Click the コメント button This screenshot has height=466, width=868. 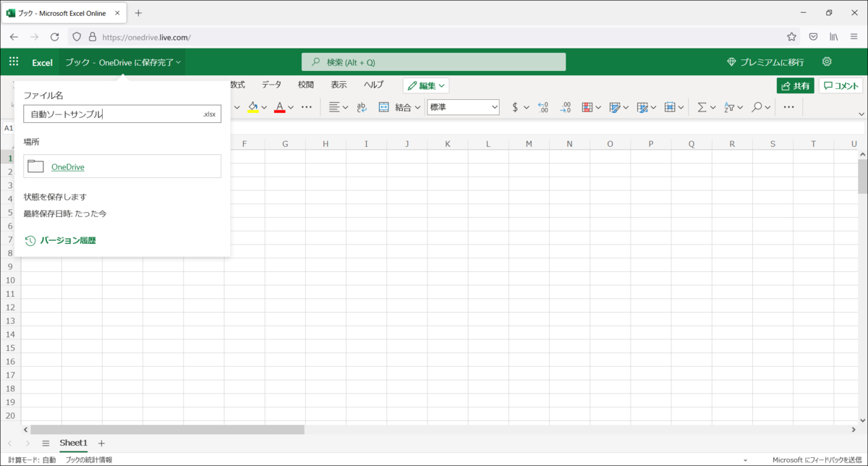(841, 85)
